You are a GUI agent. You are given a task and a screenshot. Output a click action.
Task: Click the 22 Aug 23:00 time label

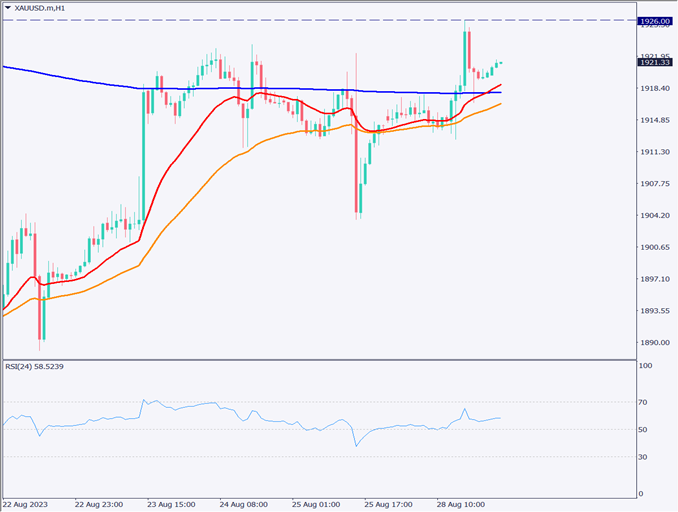coord(99,505)
